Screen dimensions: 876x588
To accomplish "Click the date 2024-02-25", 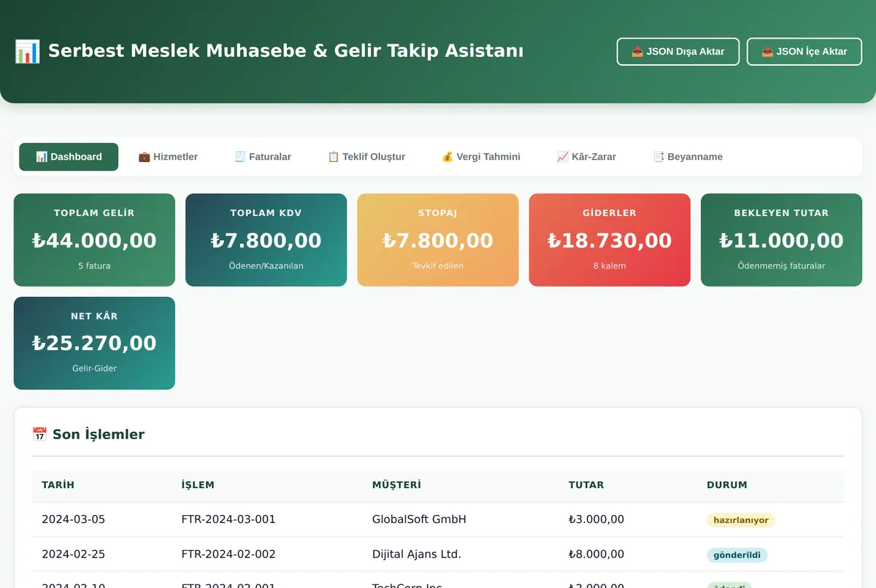I will tap(74, 554).
